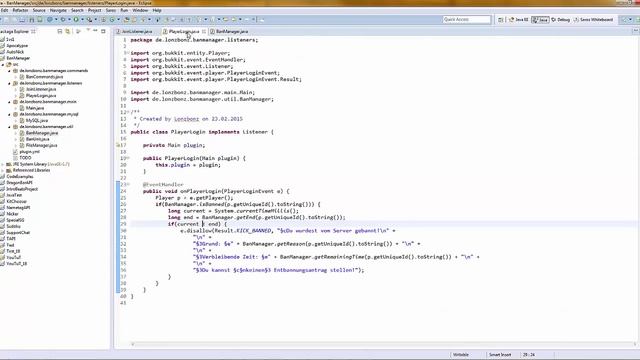Open the Edit menu

4,10
